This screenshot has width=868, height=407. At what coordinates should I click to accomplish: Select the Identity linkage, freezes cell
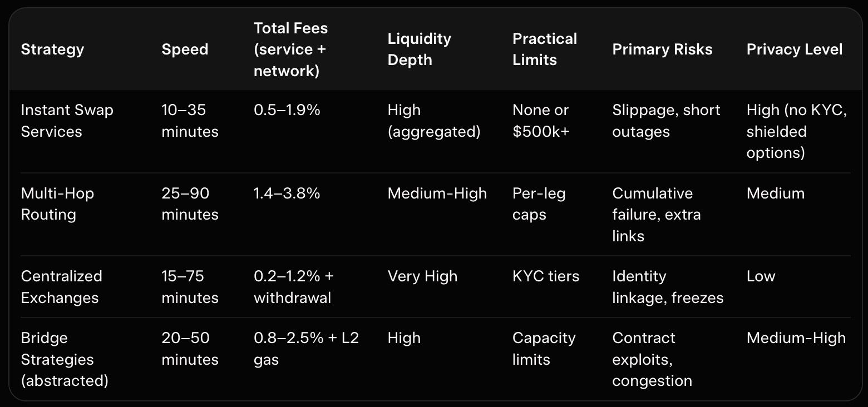(668, 287)
